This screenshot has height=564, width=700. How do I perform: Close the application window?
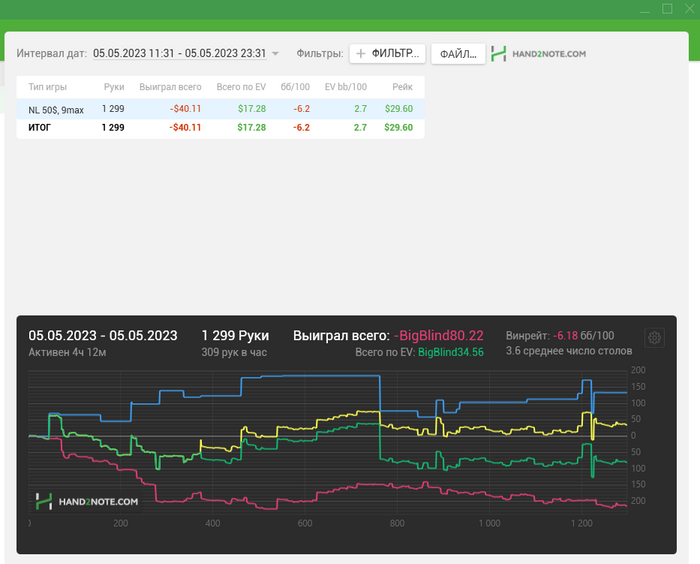690,8
